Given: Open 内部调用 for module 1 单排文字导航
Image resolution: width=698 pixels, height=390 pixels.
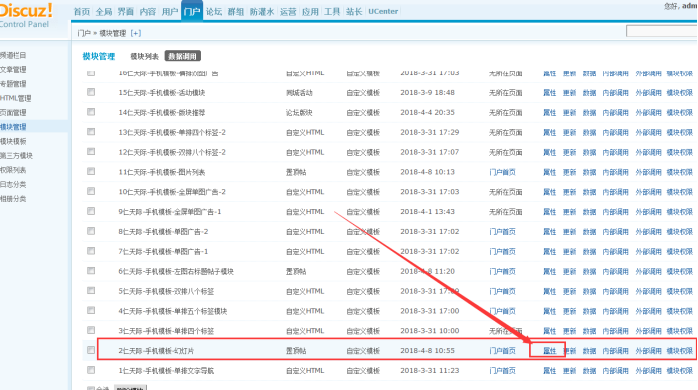Looking at the screenshot, I should pos(616,371).
